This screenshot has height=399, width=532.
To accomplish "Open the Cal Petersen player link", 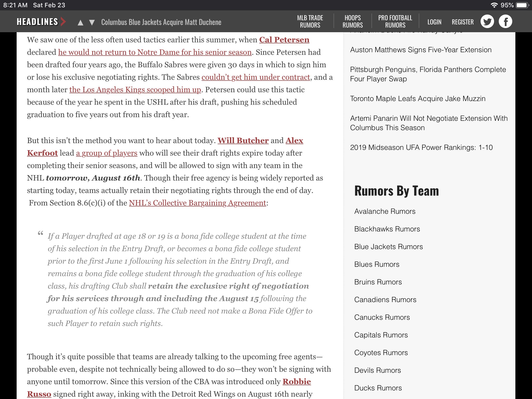I will pyautogui.click(x=284, y=40).
